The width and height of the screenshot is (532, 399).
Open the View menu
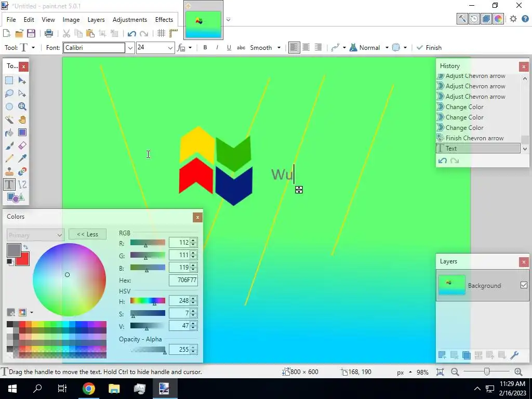pyautogui.click(x=48, y=20)
